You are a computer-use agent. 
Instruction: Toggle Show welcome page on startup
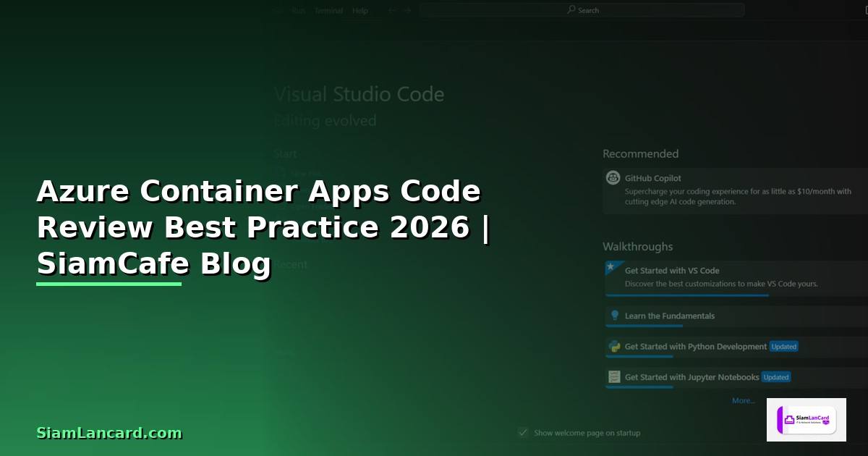[523, 432]
